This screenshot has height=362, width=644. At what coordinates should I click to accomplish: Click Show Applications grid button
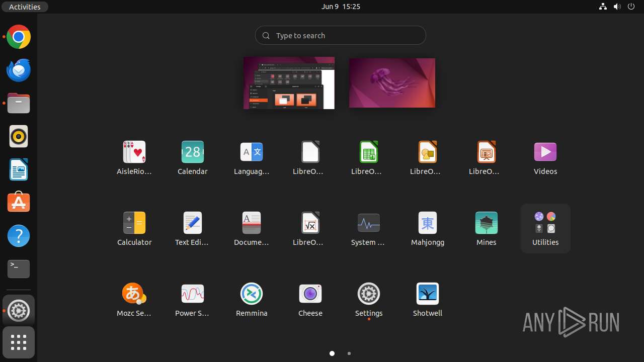point(19,343)
